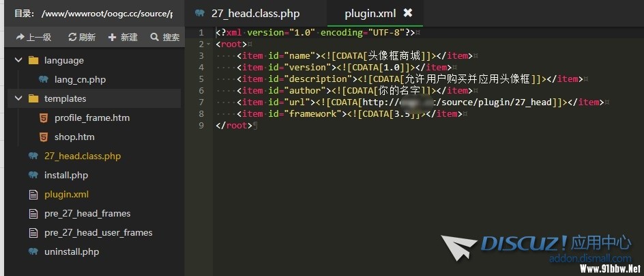Screen dimensions: 644x276
Task: Open shop.htm in the templates folder
Action: [74, 137]
